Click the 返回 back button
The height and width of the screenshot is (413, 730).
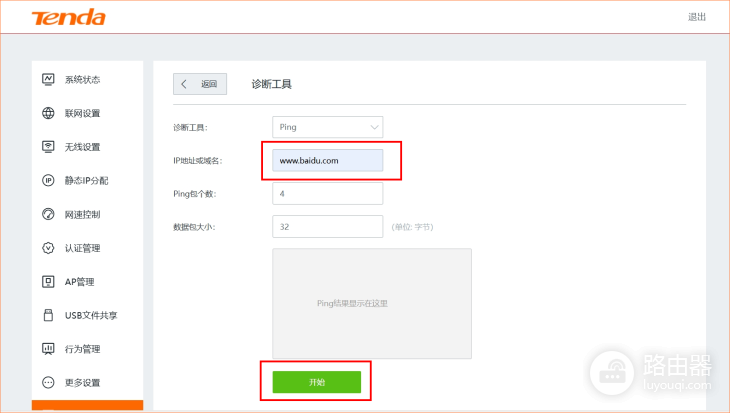[200, 84]
